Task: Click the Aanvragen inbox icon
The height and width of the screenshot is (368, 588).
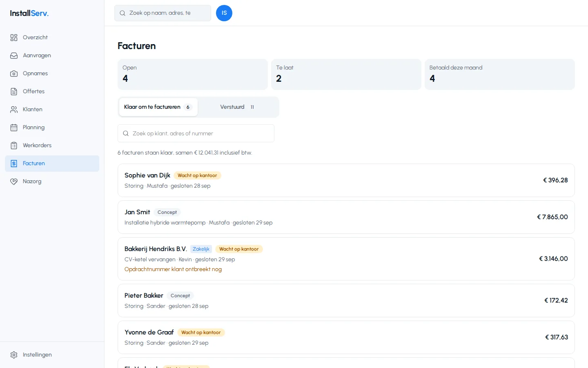Action: click(14, 56)
